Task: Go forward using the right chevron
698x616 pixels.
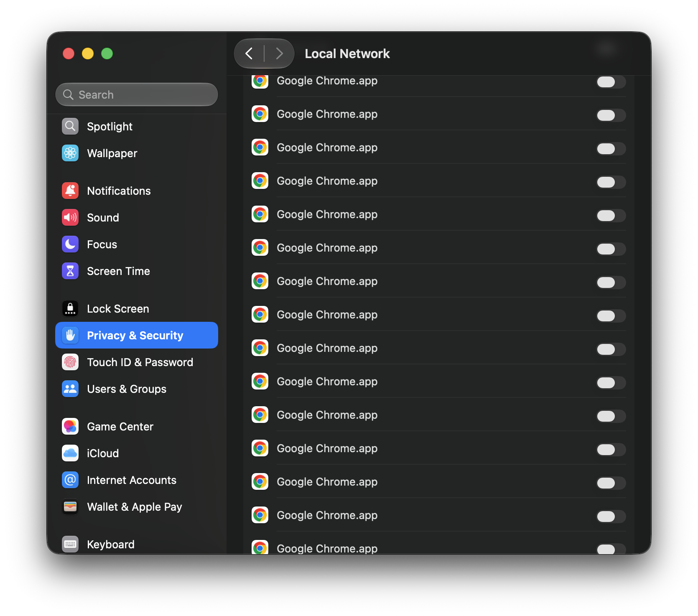Action: [279, 53]
